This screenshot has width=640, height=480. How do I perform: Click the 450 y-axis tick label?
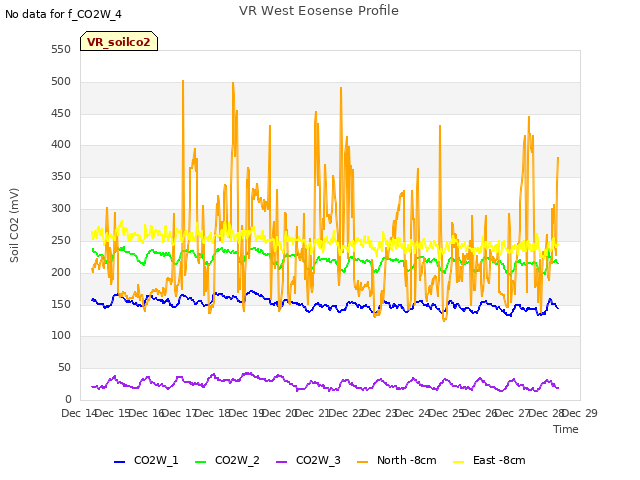[61, 113]
